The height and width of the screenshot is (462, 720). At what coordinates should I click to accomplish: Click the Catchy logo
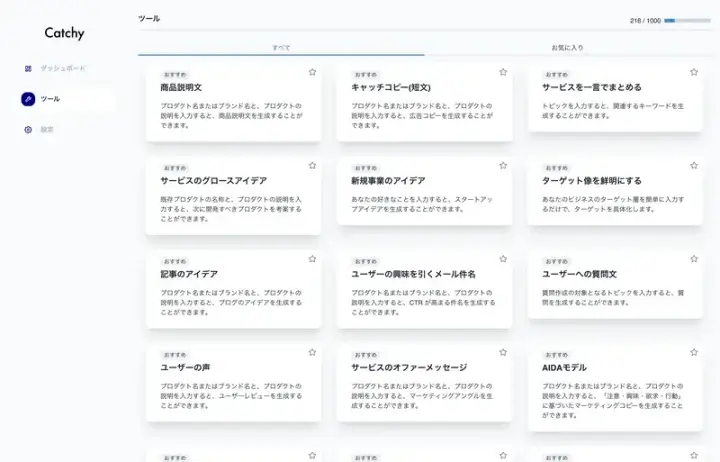point(64,33)
